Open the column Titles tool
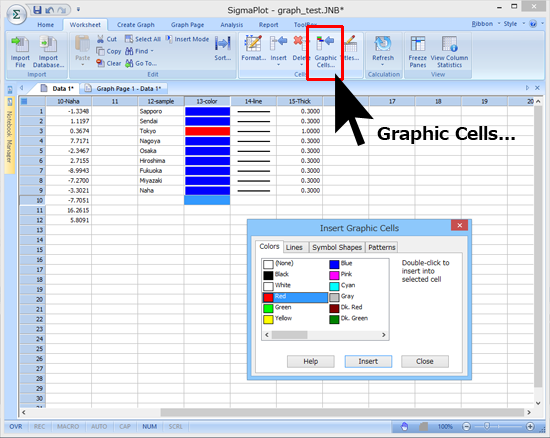This screenshot has height=438, width=550. [351, 48]
